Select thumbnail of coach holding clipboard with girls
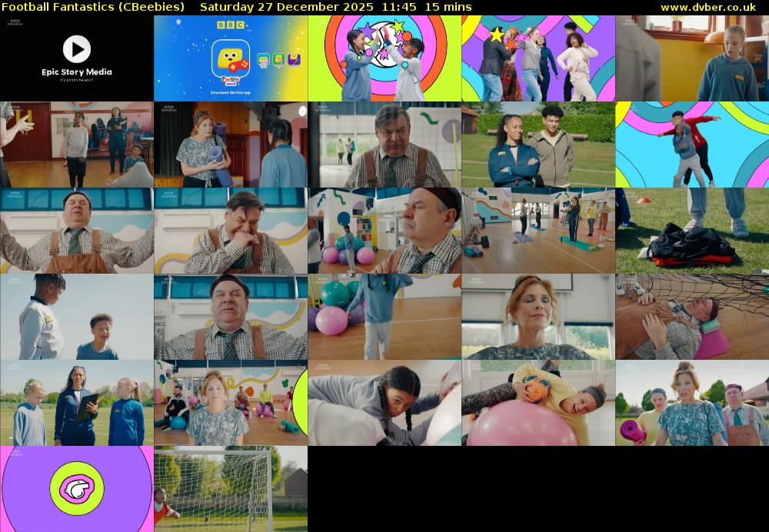769x532 pixels. pos(77,403)
